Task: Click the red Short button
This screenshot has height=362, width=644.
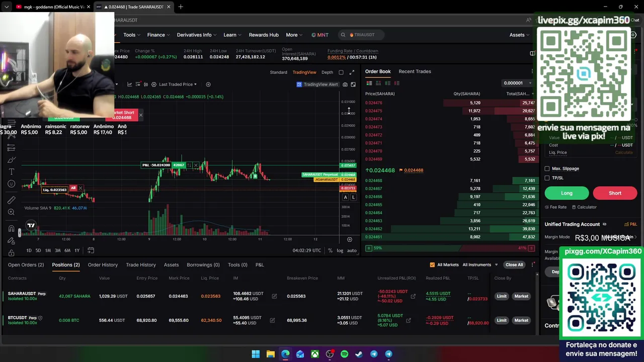Action: pos(615,193)
